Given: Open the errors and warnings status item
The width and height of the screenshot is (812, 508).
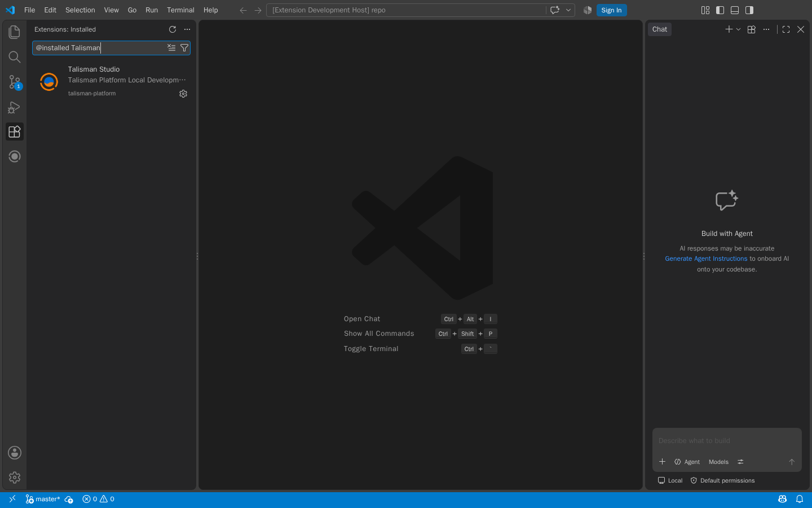Looking at the screenshot, I should [99, 499].
